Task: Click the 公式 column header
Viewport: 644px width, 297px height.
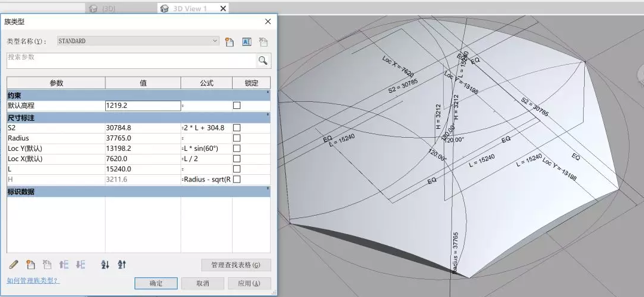Action: click(x=206, y=83)
